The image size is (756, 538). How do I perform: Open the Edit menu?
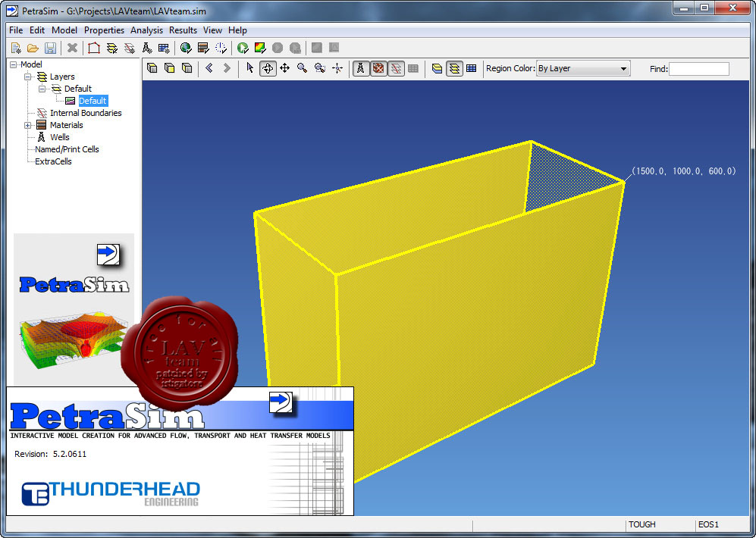tap(37, 30)
